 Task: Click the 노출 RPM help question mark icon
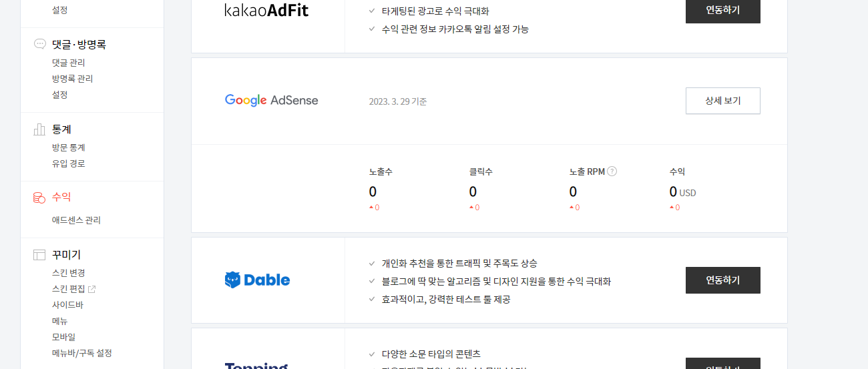click(612, 171)
